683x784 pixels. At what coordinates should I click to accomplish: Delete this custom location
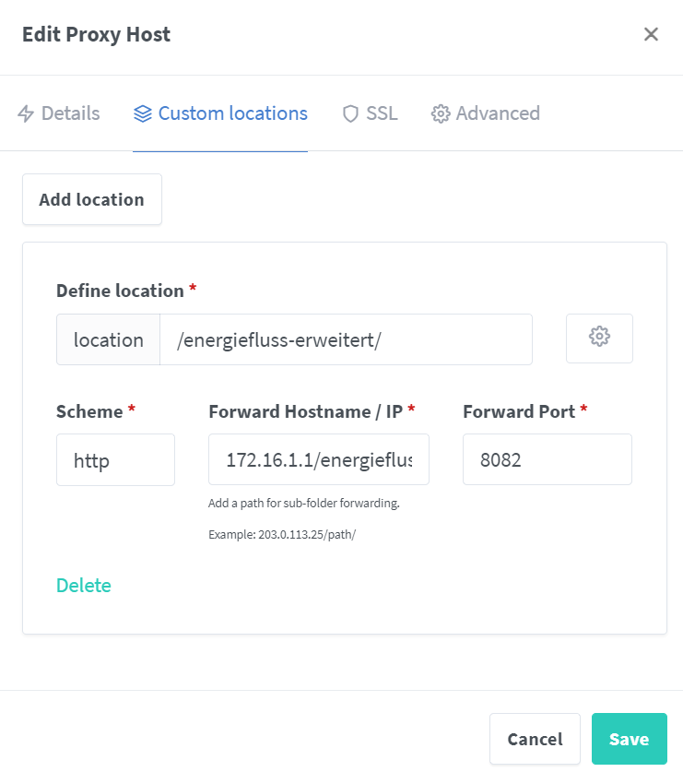pyautogui.click(x=84, y=585)
